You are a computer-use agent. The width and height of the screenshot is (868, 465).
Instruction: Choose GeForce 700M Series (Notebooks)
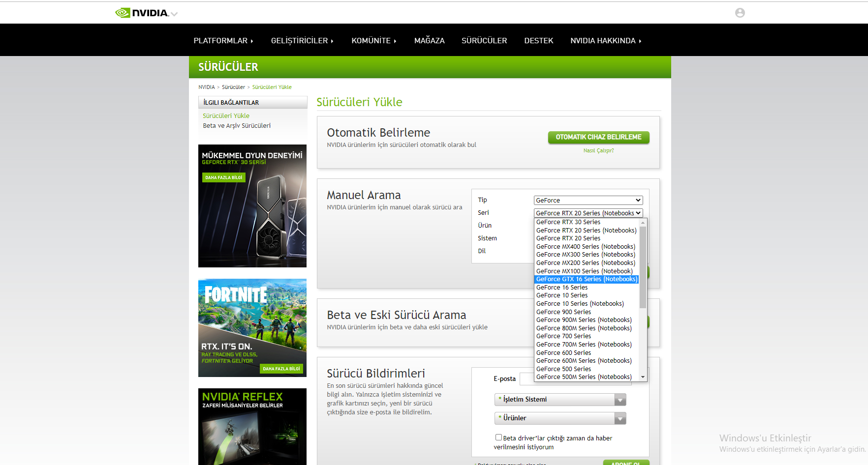click(587, 345)
